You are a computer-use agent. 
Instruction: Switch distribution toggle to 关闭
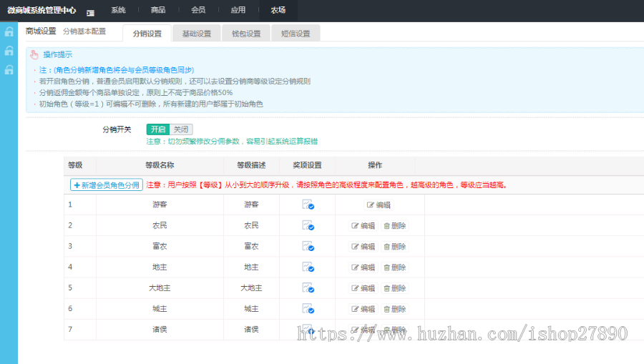(x=181, y=129)
